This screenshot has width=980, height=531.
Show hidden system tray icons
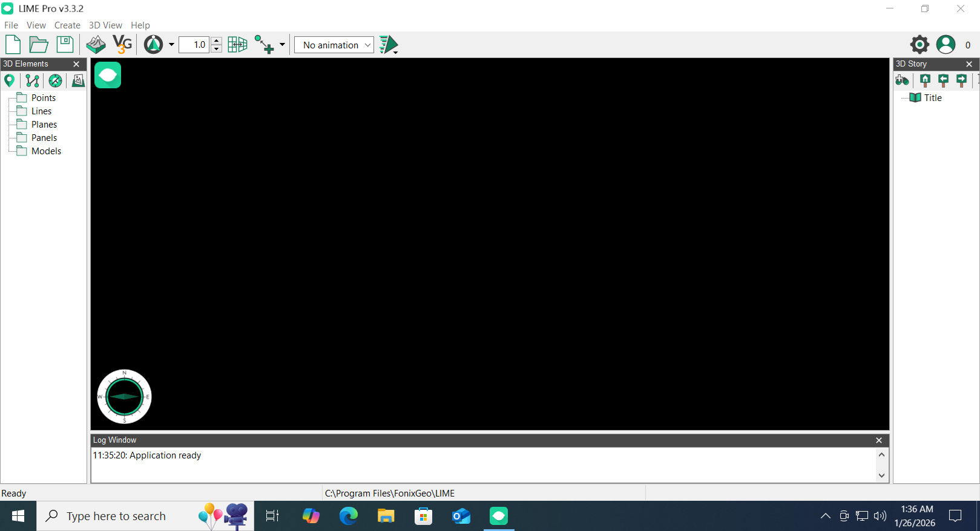825,516
